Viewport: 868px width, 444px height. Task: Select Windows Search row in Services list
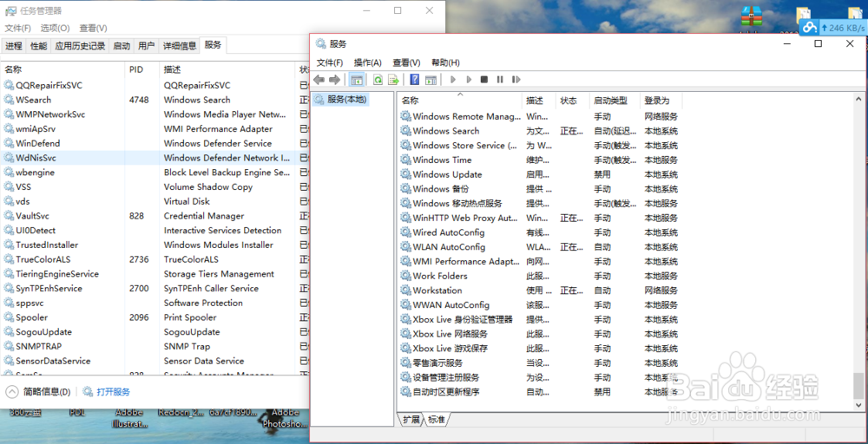(540, 131)
